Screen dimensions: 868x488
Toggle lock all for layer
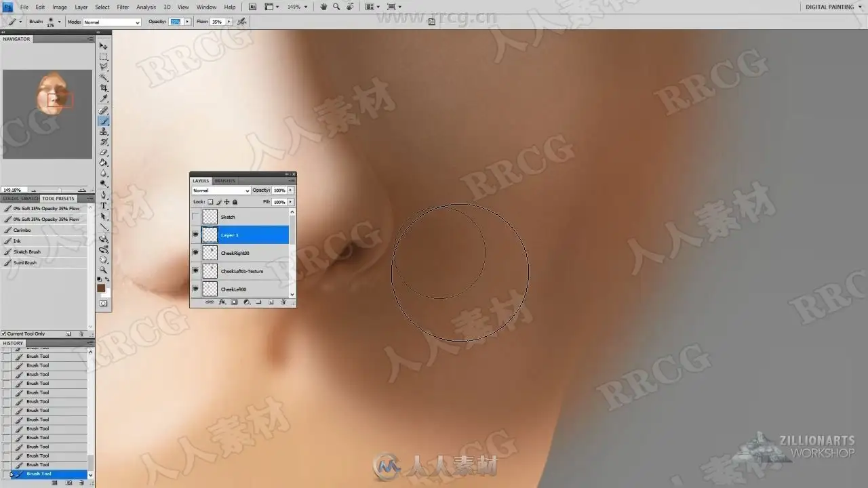[x=235, y=202]
